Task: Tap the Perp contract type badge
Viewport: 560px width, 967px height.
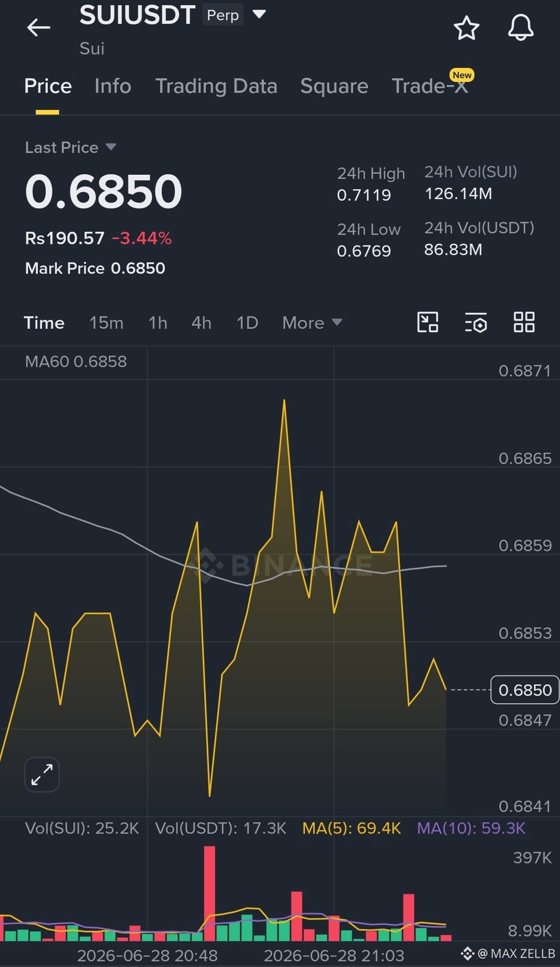Action: (x=222, y=15)
